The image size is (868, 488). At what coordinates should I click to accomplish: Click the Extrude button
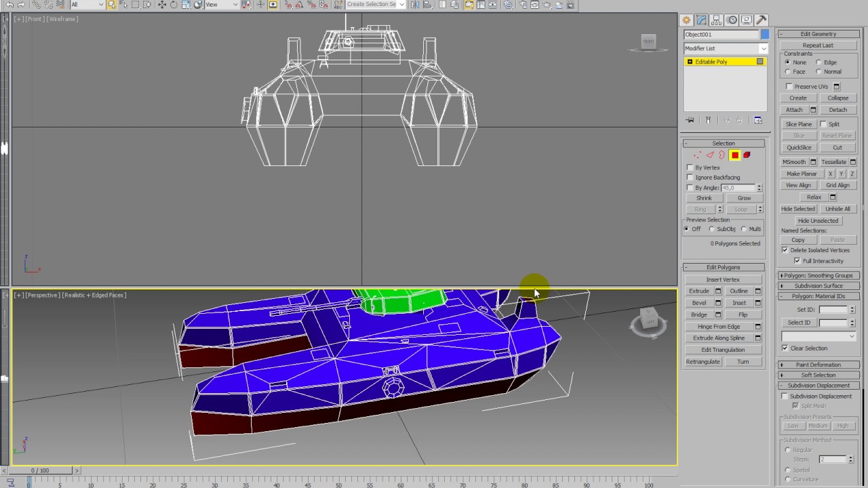click(699, 291)
